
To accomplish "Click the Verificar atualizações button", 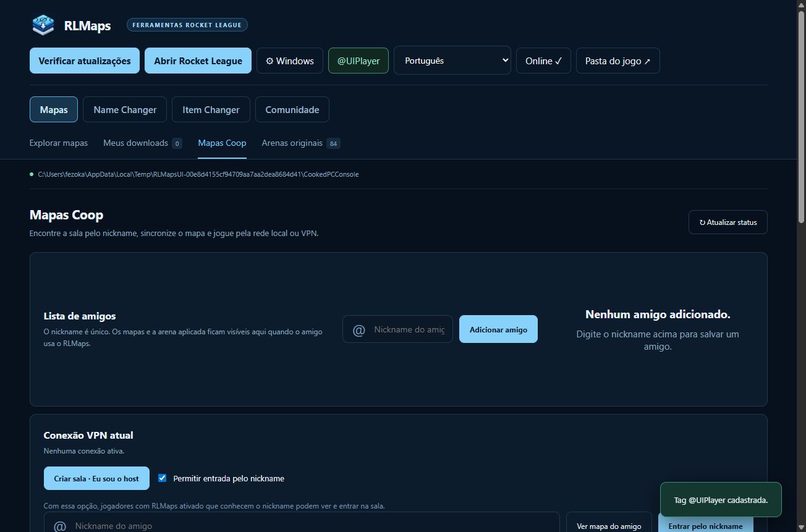I will (x=85, y=61).
